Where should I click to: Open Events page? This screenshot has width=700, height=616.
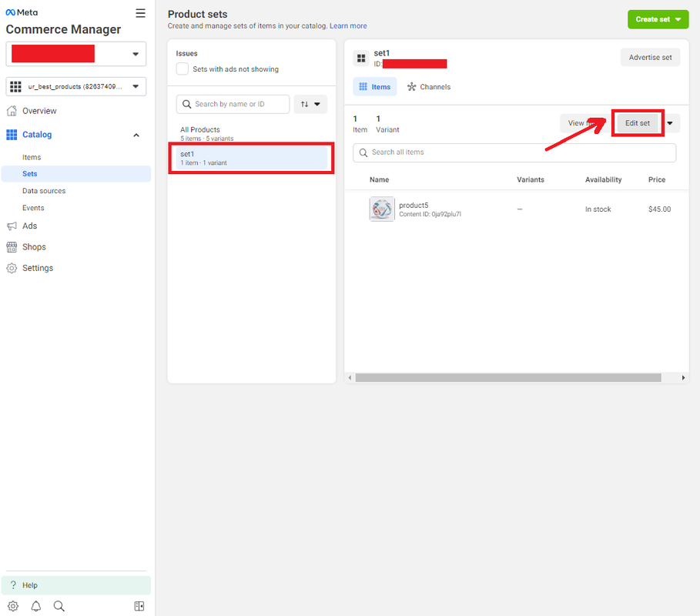click(33, 208)
